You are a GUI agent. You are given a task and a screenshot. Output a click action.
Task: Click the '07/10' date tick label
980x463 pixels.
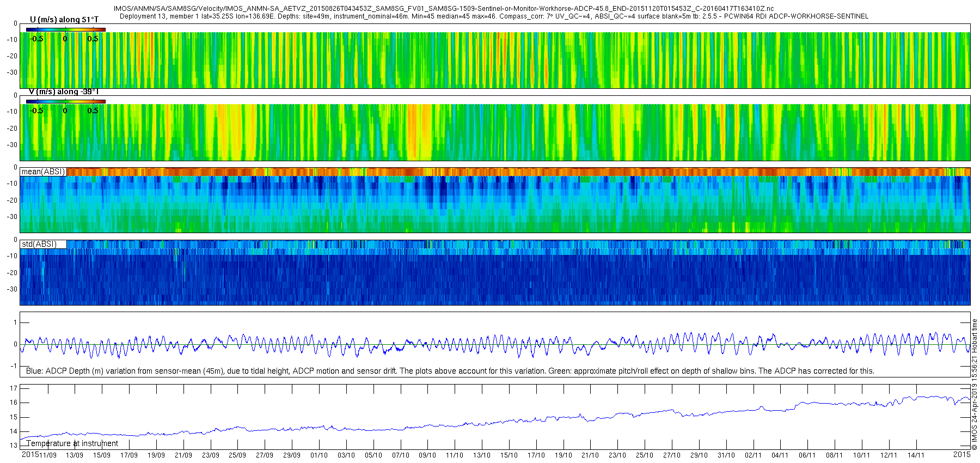pyautogui.click(x=401, y=455)
